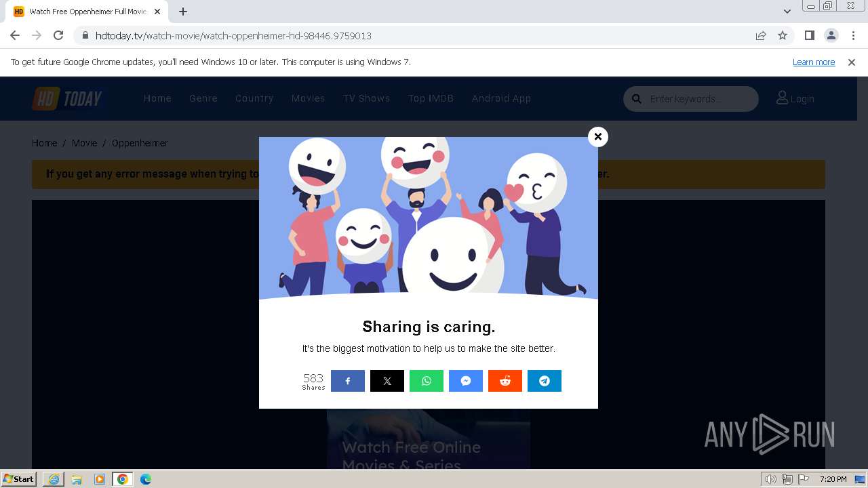Close the Oppenheimer browser tab
Screen dimensions: 868x488
(157, 12)
